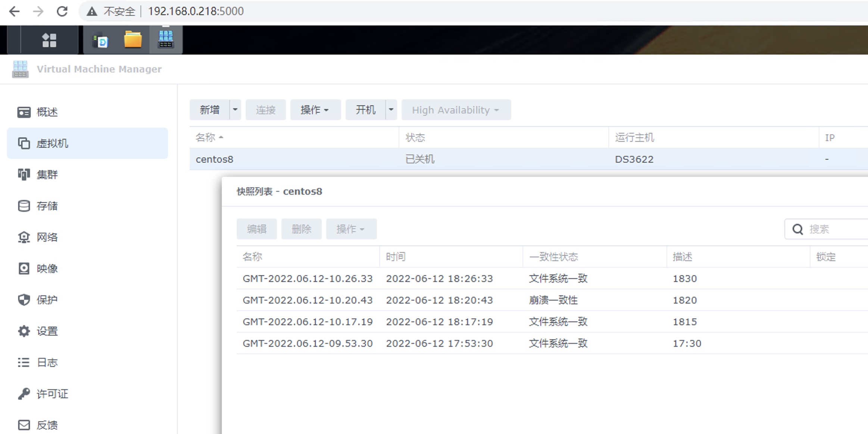This screenshot has height=434, width=868.
Task: Select snapshot GMT-2022.06.12-09.53.30
Action: point(552,343)
